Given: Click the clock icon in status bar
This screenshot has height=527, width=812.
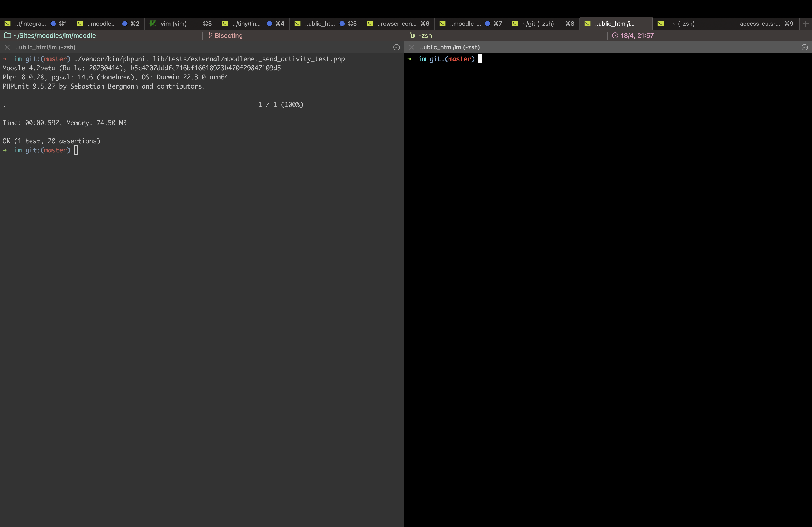Looking at the screenshot, I should pyautogui.click(x=615, y=35).
